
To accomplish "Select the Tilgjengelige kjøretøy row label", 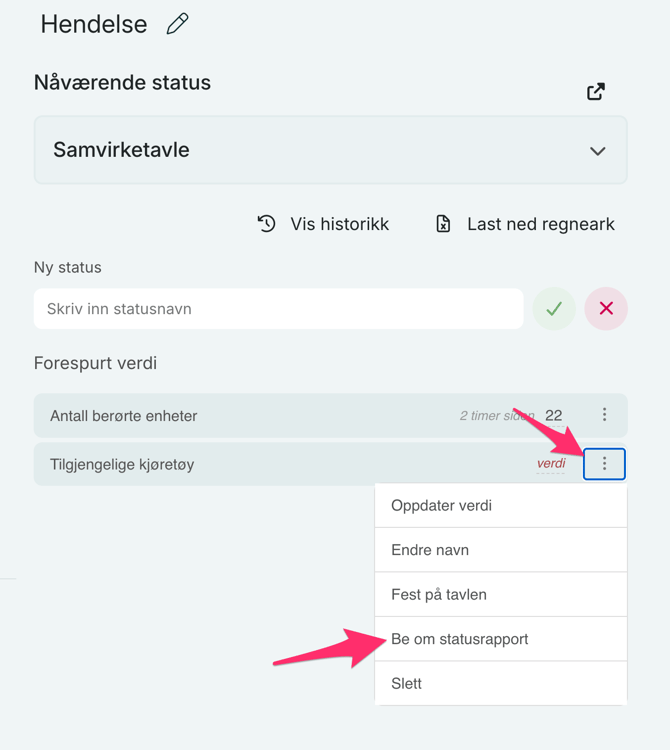I will (124, 465).
